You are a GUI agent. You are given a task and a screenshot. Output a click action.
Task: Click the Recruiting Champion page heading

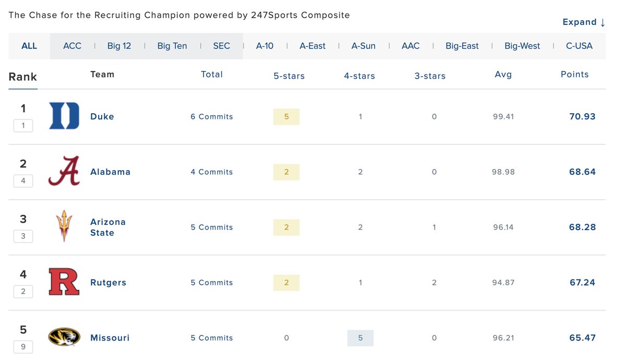click(179, 15)
